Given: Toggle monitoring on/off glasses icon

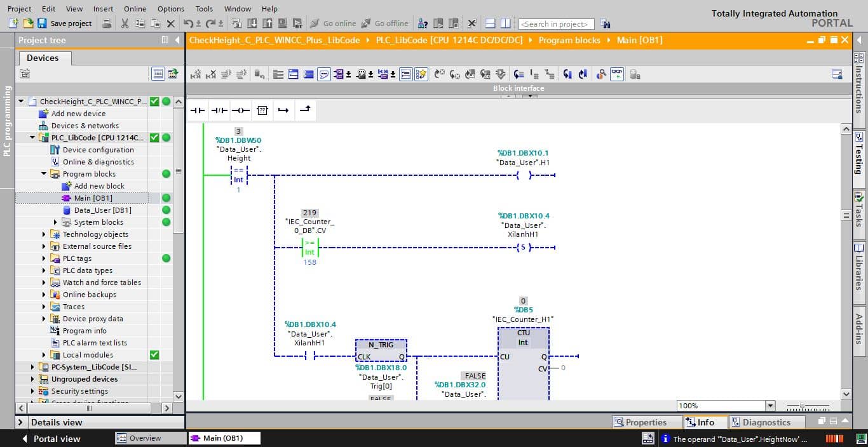Looking at the screenshot, I should click(x=617, y=74).
